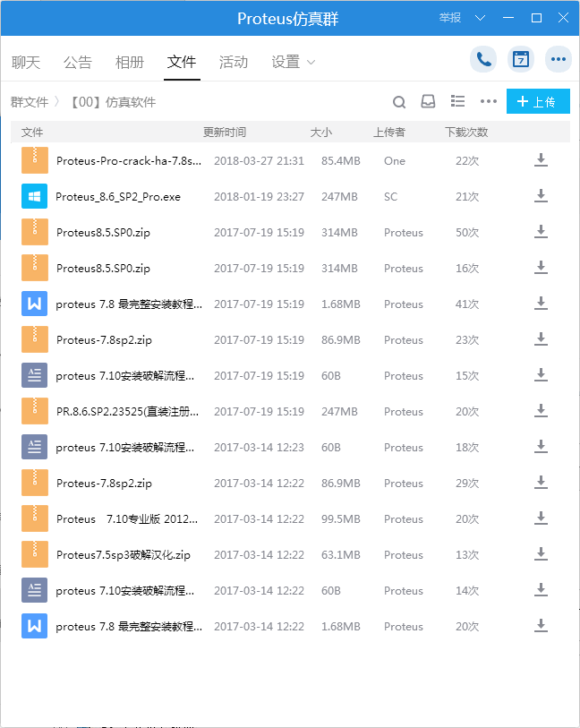Sort by 大小 column header
The height and width of the screenshot is (728, 580).
pos(321,133)
